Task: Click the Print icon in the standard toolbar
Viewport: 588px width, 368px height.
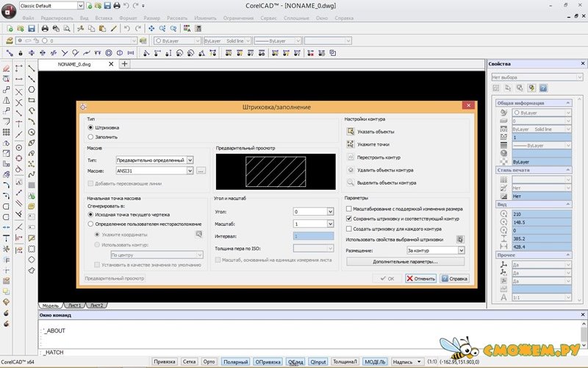Action: pyautogui.click(x=46, y=29)
